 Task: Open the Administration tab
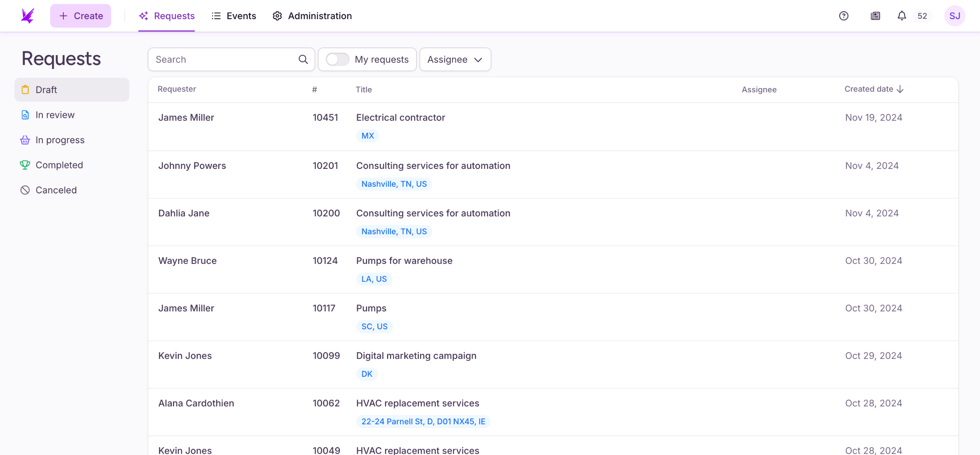click(x=312, y=16)
